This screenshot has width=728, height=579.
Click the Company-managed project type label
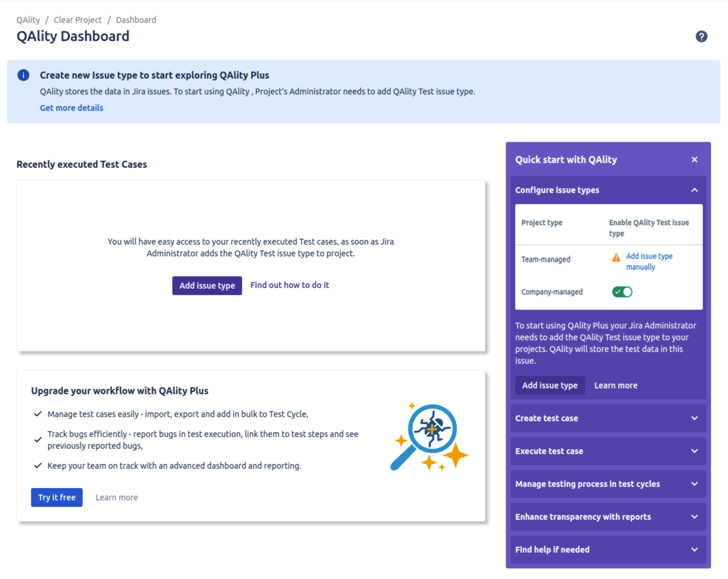pos(552,292)
